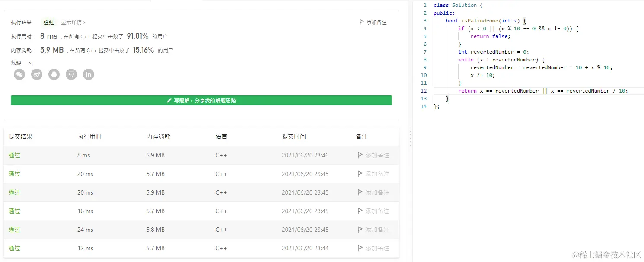This screenshot has width=644, height=262.
Task: Click the 内存消耗 column header
Action: [x=159, y=137]
